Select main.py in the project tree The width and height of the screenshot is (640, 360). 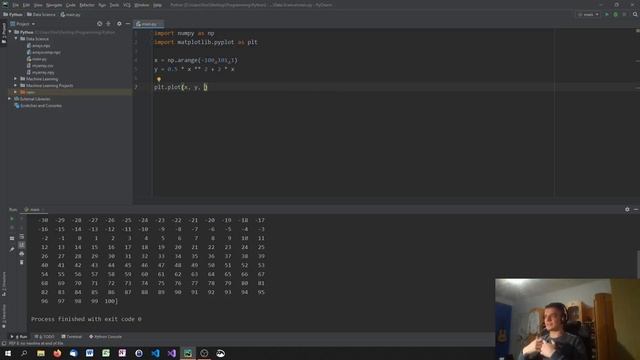click(x=37, y=59)
